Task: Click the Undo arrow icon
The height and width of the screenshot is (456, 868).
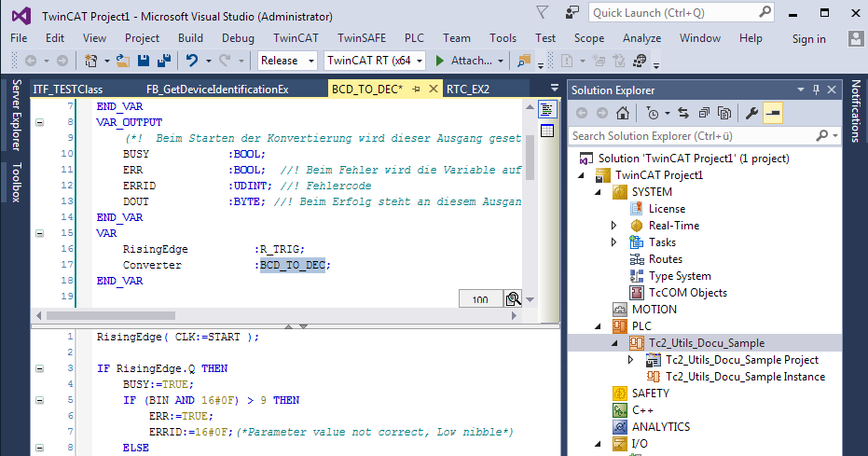Action: tap(192, 61)
